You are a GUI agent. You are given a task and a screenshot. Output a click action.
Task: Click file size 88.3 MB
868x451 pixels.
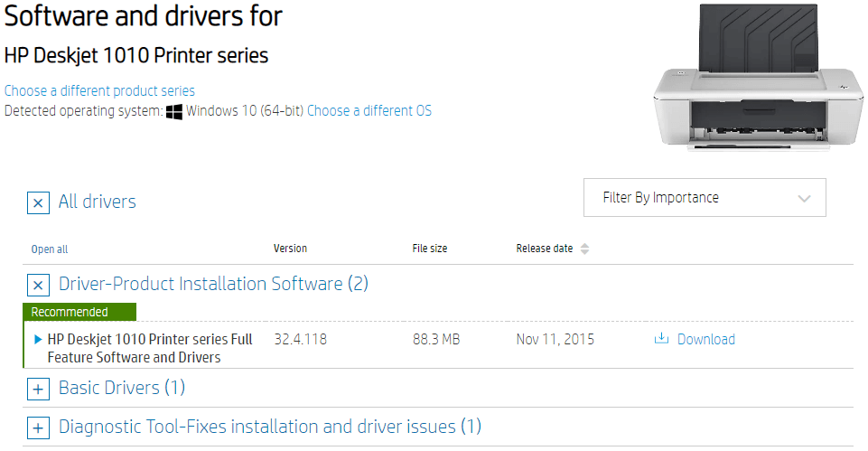[x=436, y=339]
